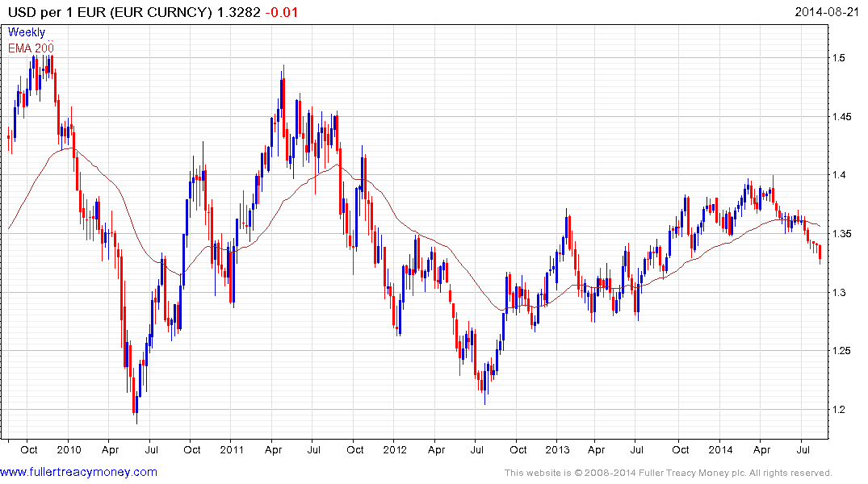Open the www.fullertreacymoney.com link

78,472
